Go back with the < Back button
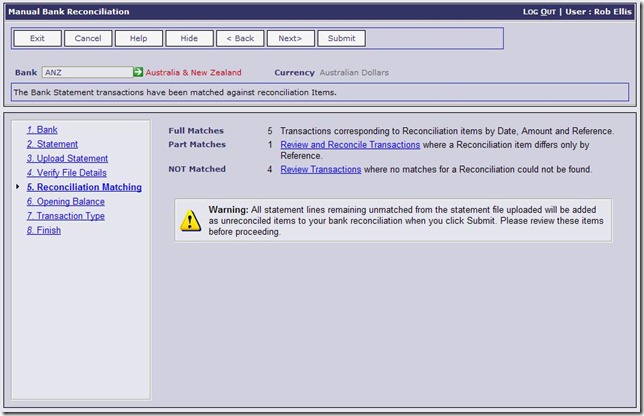This screenshot has width=644, height=416. pyautogui.click(x=240, y=38)
